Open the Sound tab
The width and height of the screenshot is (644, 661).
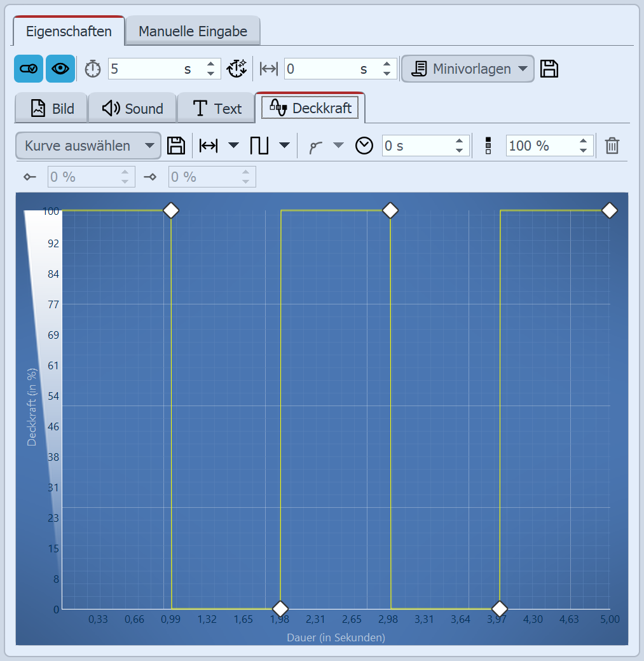pyautogui.click(x=133, y=109)
